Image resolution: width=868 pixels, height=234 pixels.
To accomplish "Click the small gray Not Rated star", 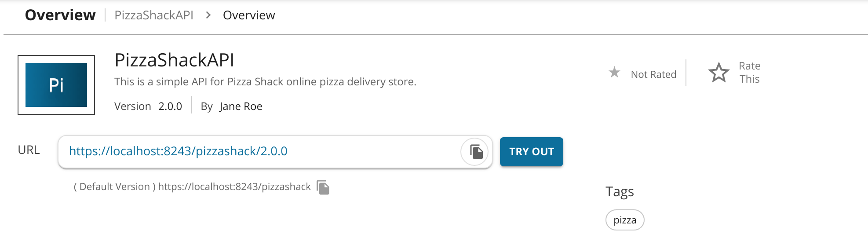I will coord(614,72).
